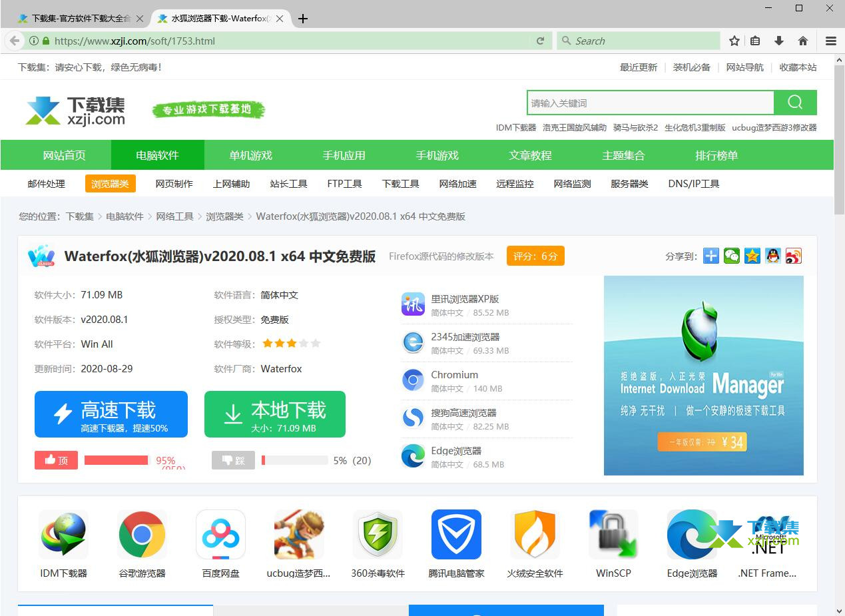Open the 单机游戏 navigation tab
The width and height of the screenshot is (845, 616).
pyautogui.click(x=251, y=155)
